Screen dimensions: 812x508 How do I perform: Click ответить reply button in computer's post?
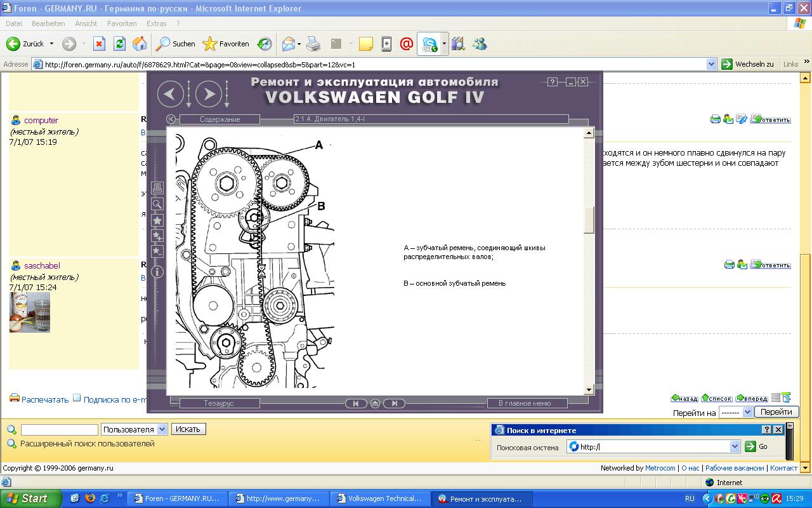click(x=770, y=119)
